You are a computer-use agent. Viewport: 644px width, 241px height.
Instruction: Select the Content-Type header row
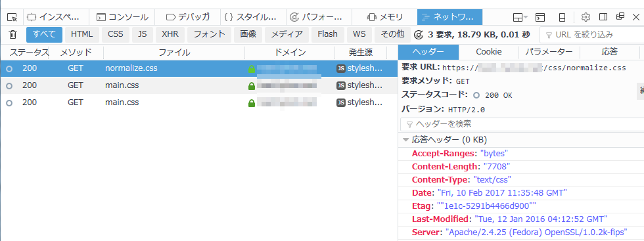point(521,180)
